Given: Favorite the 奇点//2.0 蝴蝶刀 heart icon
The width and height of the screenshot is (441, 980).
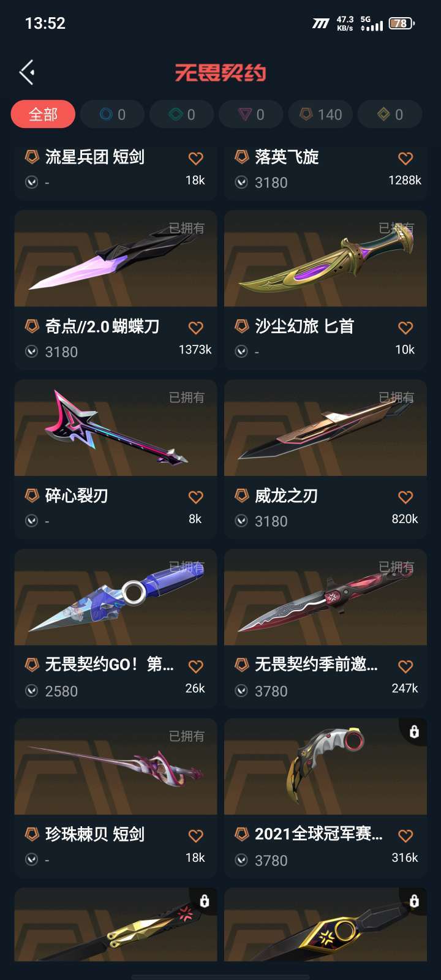Looking at the screenshot, I should point(195,328).
